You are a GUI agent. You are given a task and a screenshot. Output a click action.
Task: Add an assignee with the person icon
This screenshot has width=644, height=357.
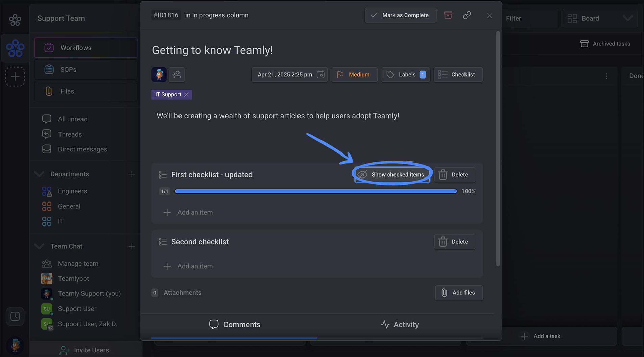coord(176,74)
